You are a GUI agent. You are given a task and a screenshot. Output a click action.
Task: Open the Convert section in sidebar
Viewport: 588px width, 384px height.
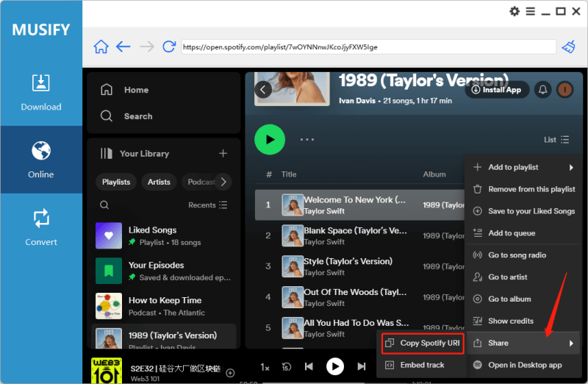[x=41, y=227]
